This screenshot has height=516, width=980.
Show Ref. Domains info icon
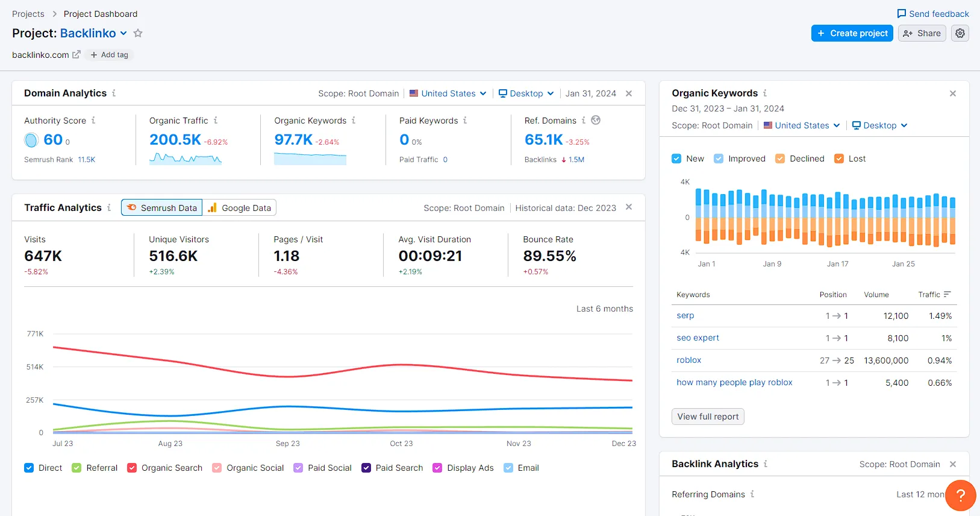pos(584,121)
